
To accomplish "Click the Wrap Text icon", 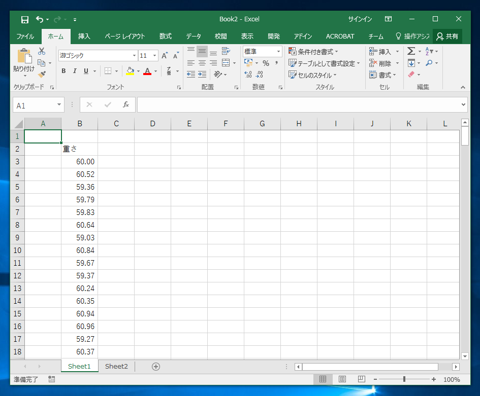I will 226,51.
